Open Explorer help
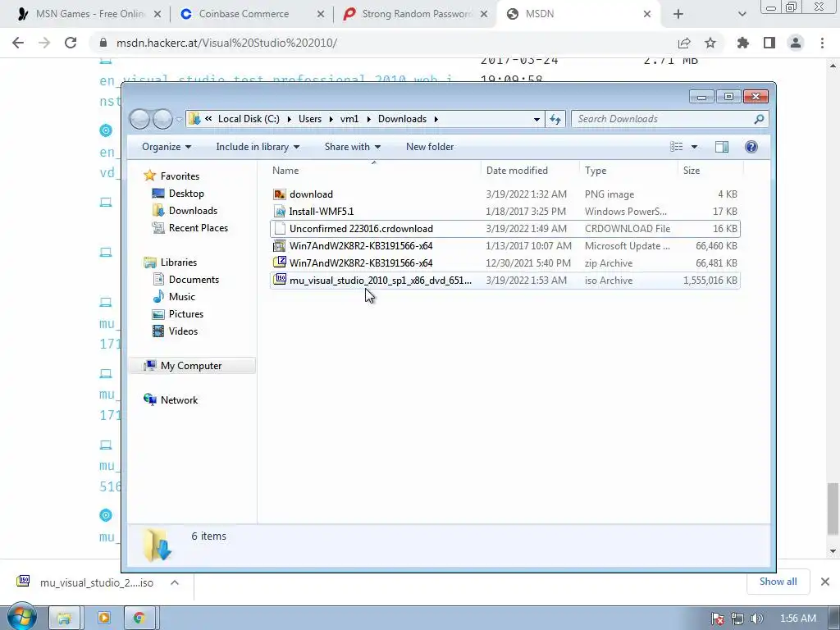The width and height of the screenshot is (840, 630). [751, 147]
